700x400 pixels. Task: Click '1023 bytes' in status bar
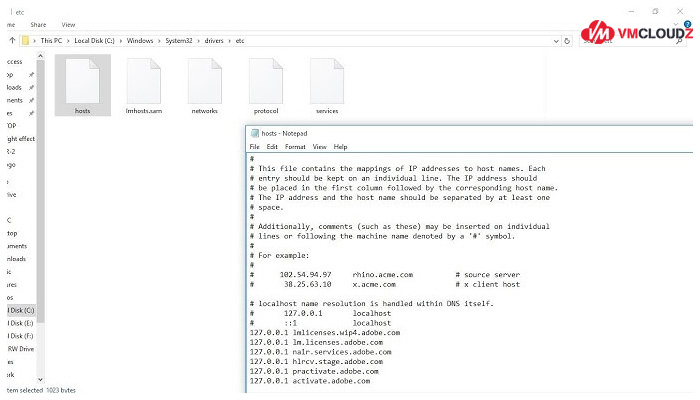click(61, 390)
